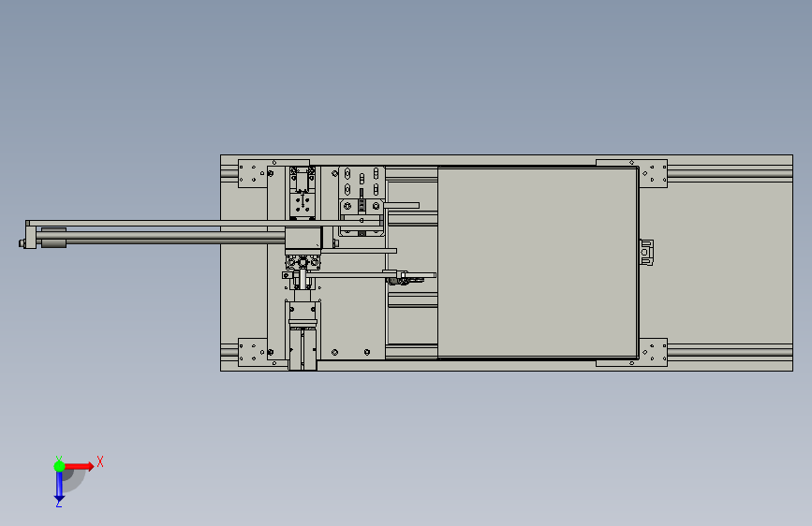Image resolution: width=812 pixels, height=526 pixels.
Task: Click the green Y axis dot on the triad
Action: click(x=59, y=466)
